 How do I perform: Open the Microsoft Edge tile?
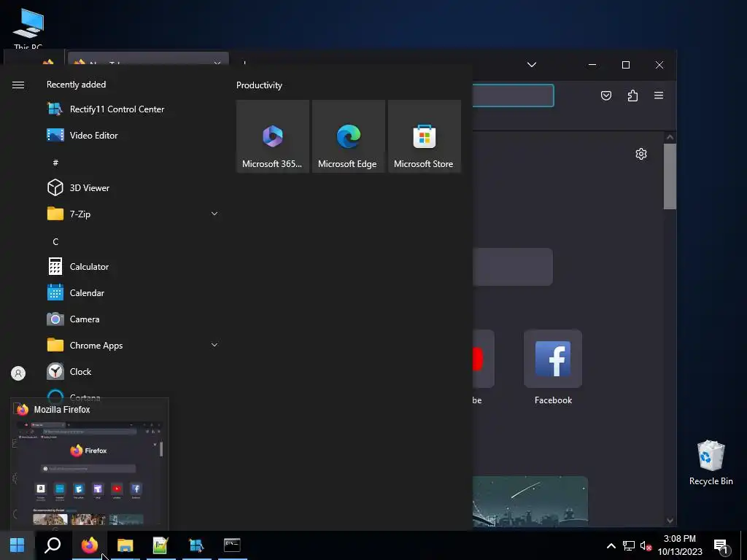[348, 136]
